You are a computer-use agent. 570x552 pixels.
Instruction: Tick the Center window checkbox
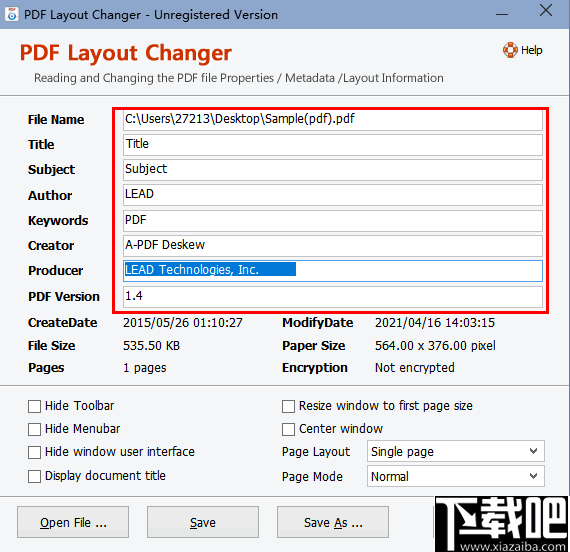point(288,429)
